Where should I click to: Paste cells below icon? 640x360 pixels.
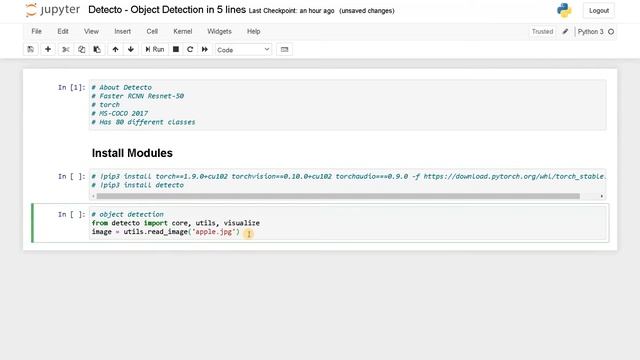click(x=97, y=49)
